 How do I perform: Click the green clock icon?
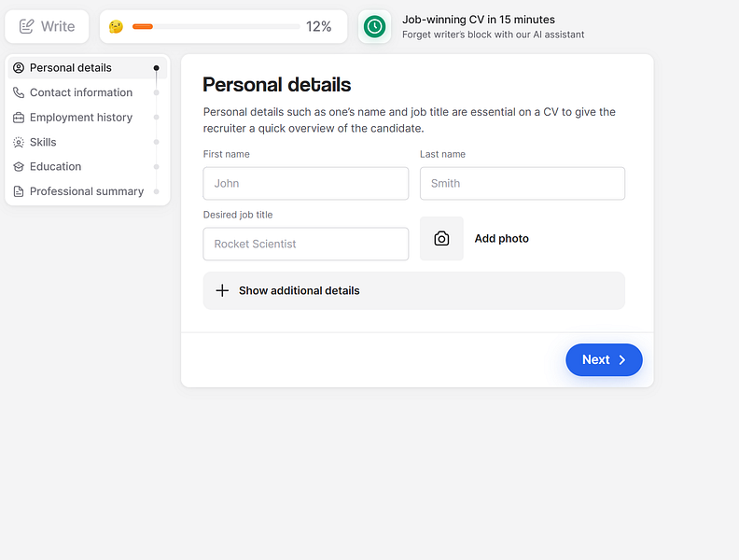[x=374, y=26]
